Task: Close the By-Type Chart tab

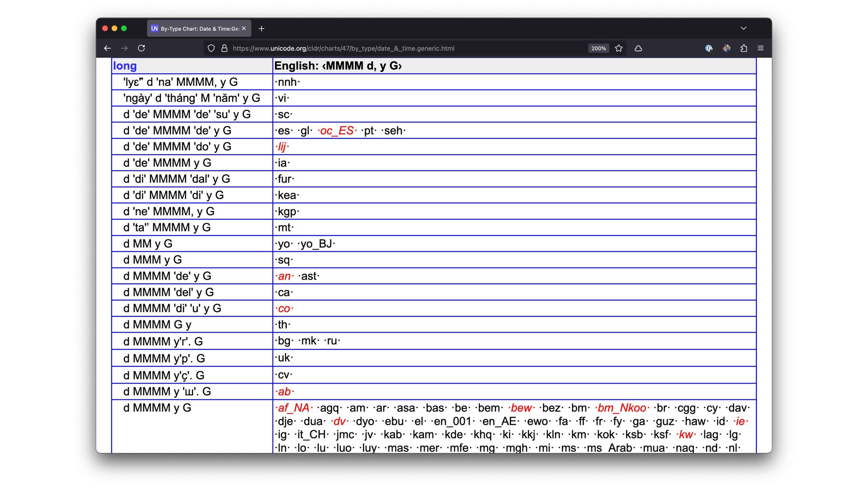Action: 244,28
